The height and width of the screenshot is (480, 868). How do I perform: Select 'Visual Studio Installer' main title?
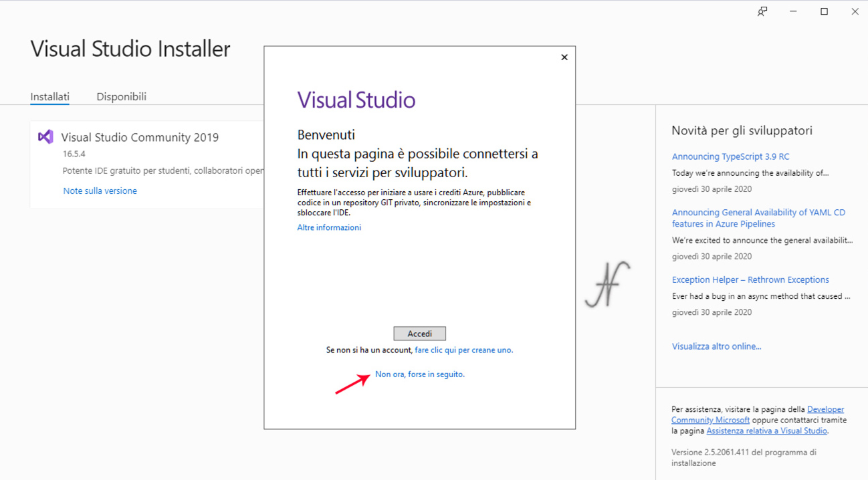[x=130, y=49]
